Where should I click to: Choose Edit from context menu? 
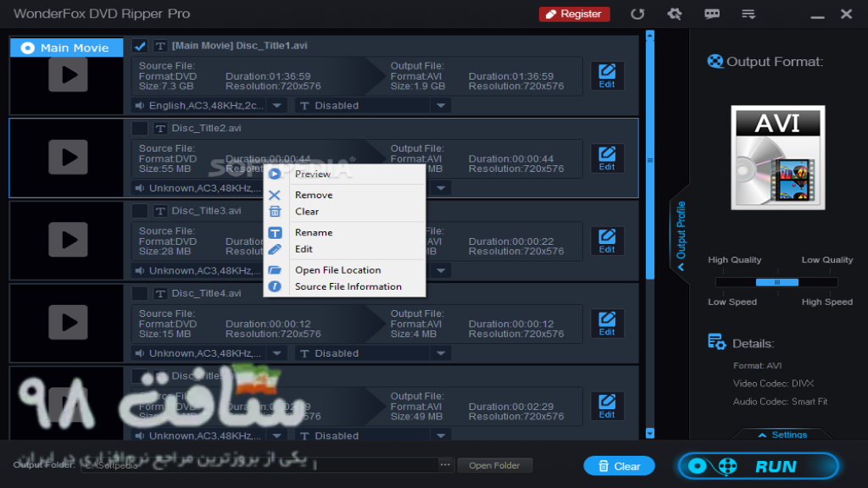(344, 249)
